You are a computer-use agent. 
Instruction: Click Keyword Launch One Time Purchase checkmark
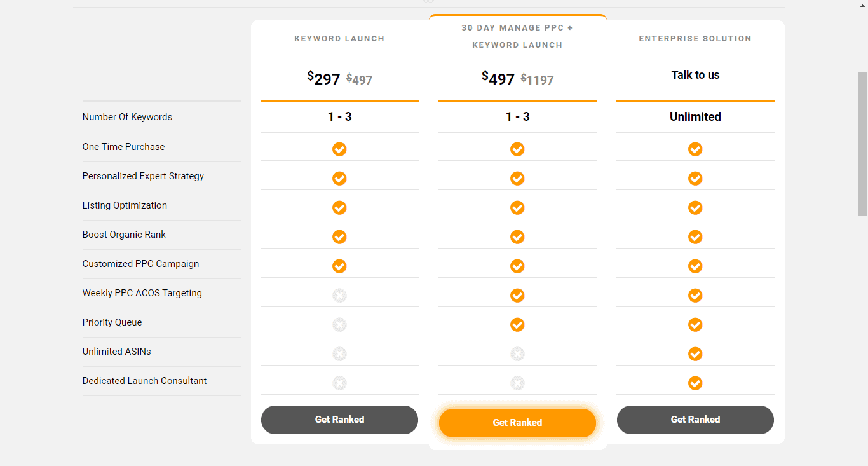pyautogui.click(x=339, y=149)
